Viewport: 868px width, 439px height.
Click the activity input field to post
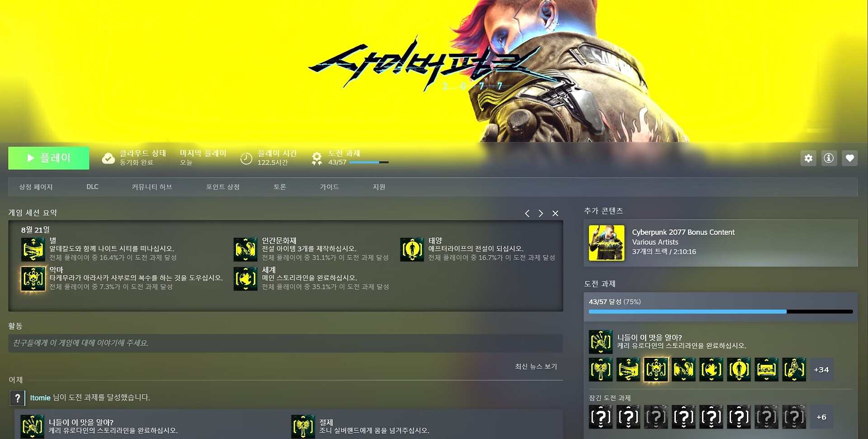(285, 343)
